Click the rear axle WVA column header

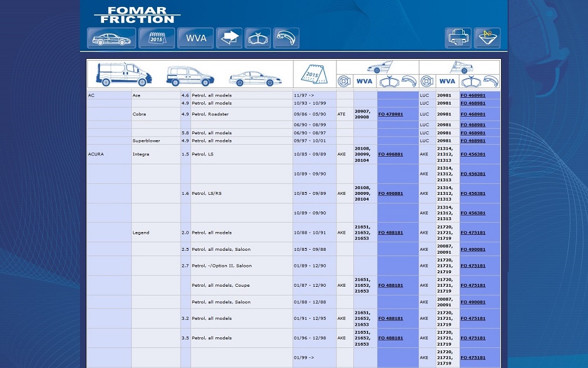point(447,81)
